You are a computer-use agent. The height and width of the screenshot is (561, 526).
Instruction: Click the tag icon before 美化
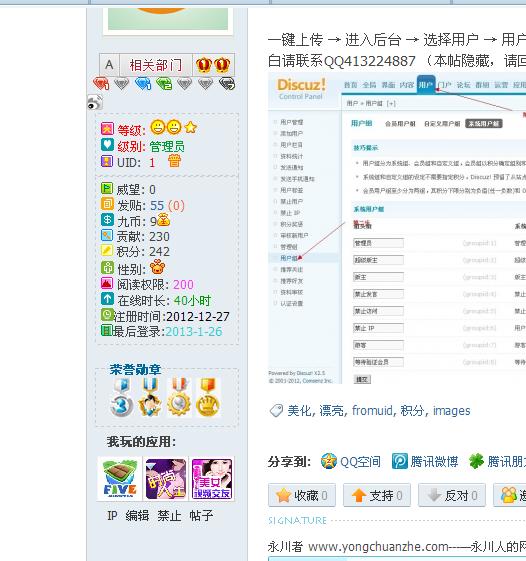click(276, 410)
